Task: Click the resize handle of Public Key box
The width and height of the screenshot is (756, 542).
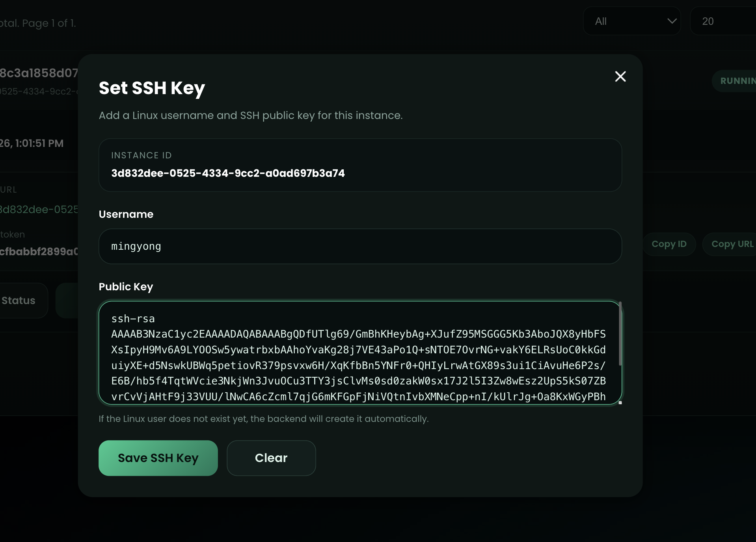Action: (x=619, y=403)
